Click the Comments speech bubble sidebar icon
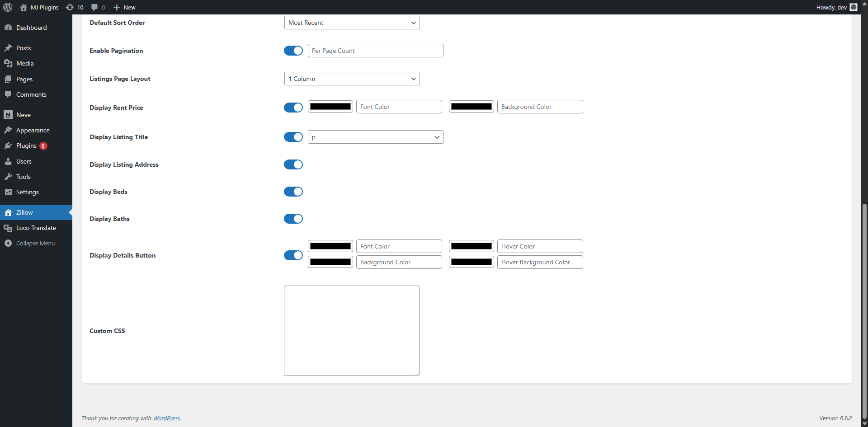Viewport: 868px width, 427px height. coord(8,94)
